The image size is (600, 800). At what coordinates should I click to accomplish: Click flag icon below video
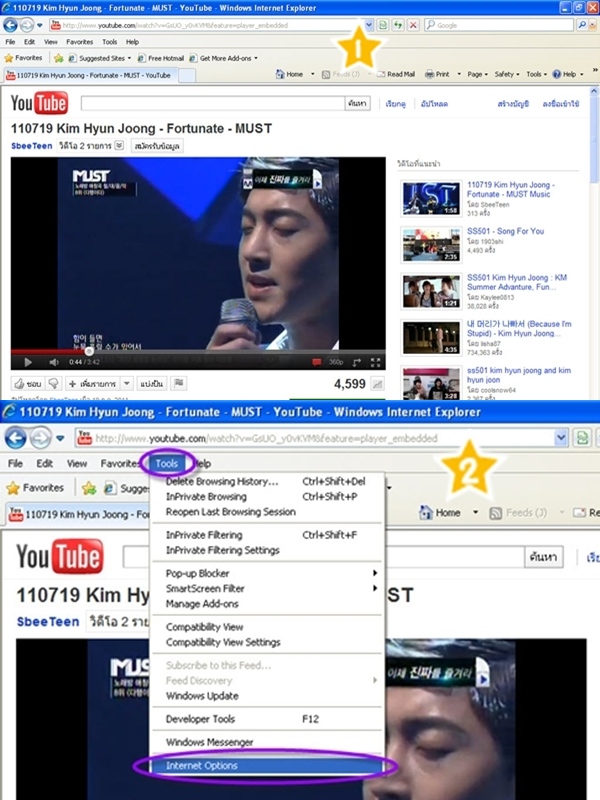[179, 383]
